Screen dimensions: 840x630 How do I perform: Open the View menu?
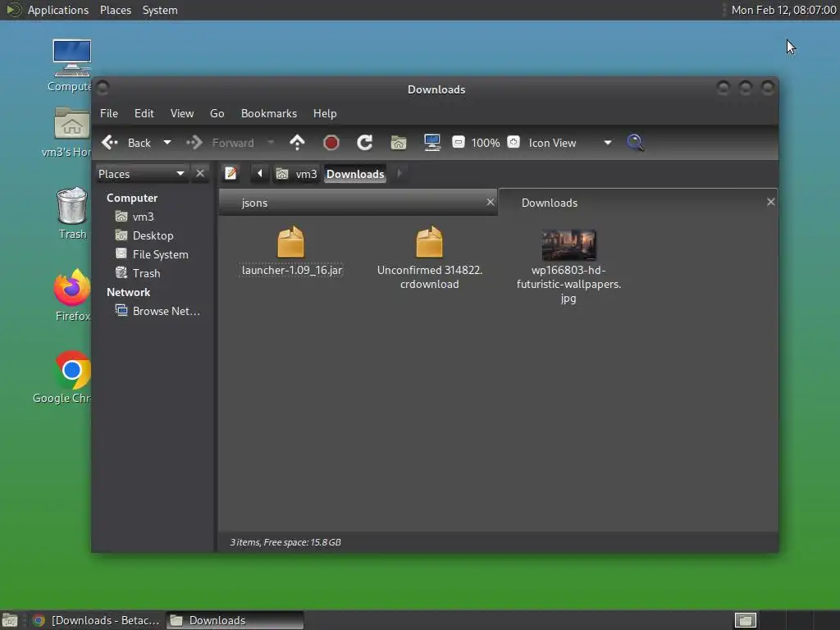click(x=182, y=113)
